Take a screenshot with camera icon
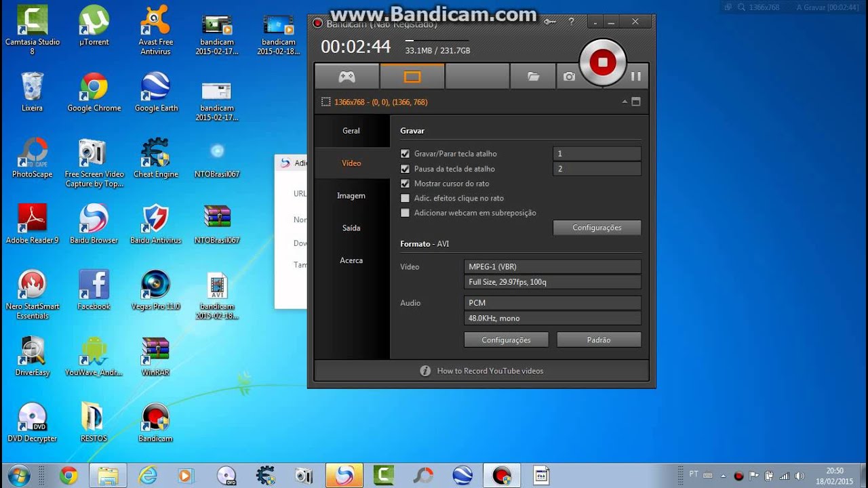 click(x=569, y=77)
